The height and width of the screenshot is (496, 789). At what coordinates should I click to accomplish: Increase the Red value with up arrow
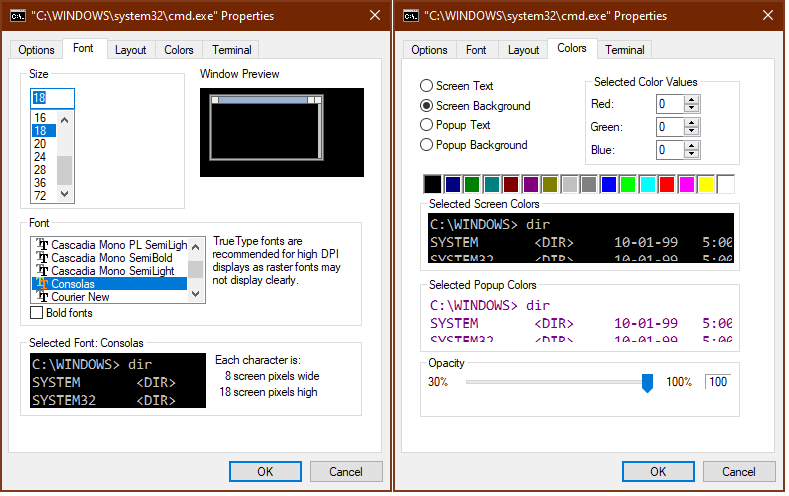(693, 100)
